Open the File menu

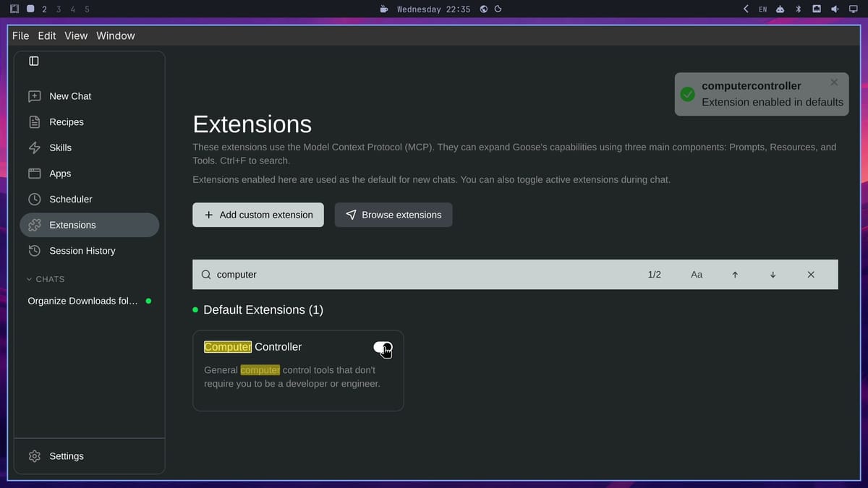pos(21,35)
